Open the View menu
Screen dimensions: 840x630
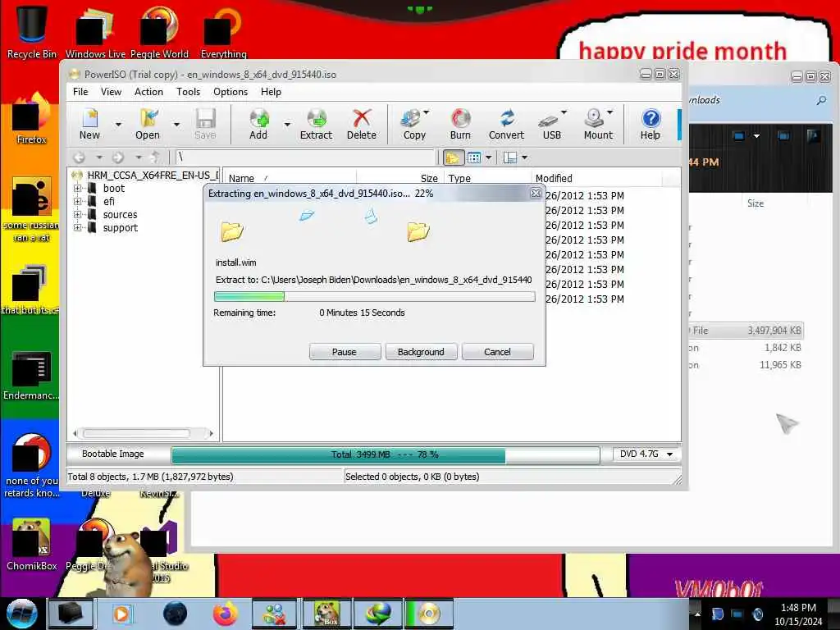point(111,92)
